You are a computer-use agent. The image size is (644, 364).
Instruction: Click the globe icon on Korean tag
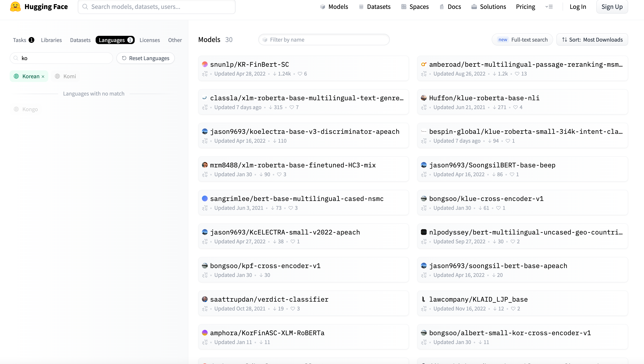(x=16, y=76)
